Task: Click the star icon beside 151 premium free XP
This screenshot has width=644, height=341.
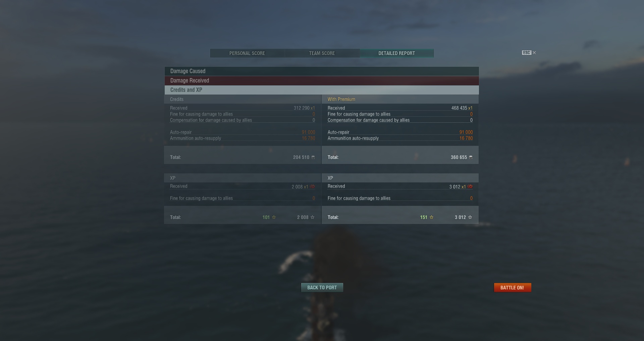Action: coord(431,217)
